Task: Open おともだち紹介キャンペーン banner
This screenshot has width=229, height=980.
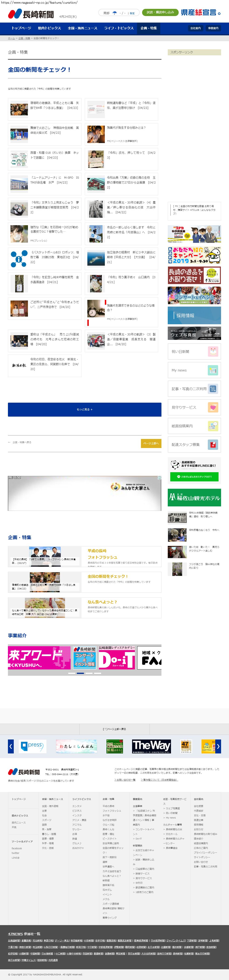Action: (x=194, y=255)
